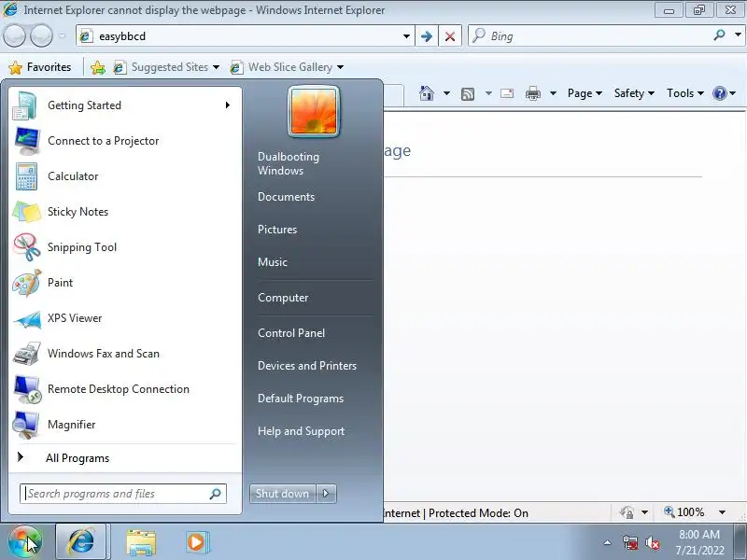Viewport: 747px width, 560px height.
Task: Click the red Stop loading button
Action: (x=450, y=36)
